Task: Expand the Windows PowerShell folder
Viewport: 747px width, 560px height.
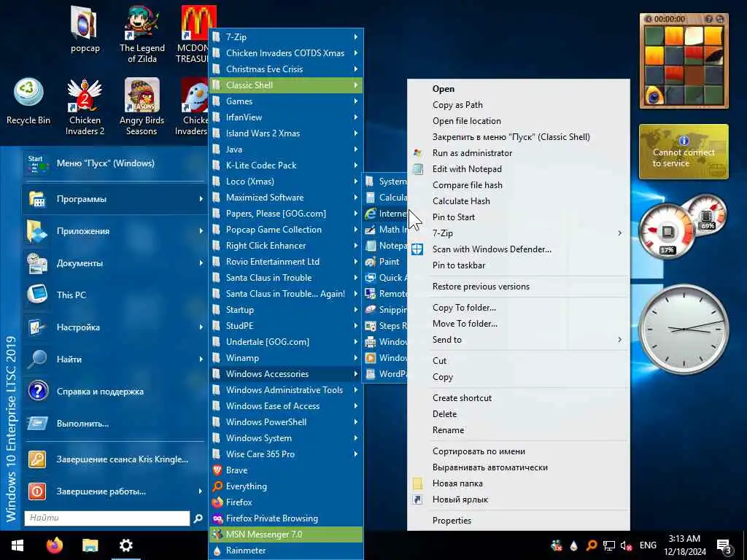Action: point(286,422)
